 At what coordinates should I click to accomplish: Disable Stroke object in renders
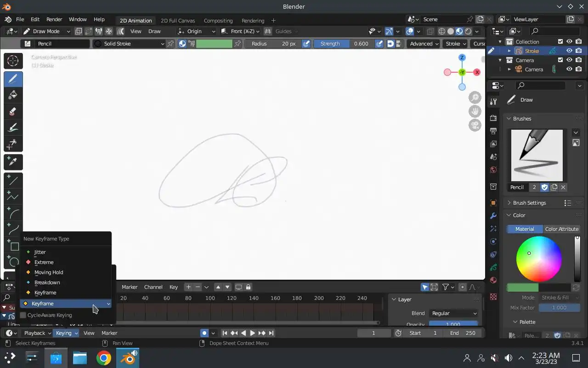point(579,51)
